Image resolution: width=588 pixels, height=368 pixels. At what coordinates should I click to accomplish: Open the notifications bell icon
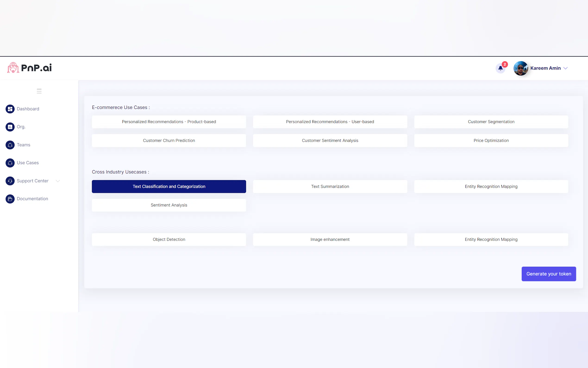click(x=500, y=68)
